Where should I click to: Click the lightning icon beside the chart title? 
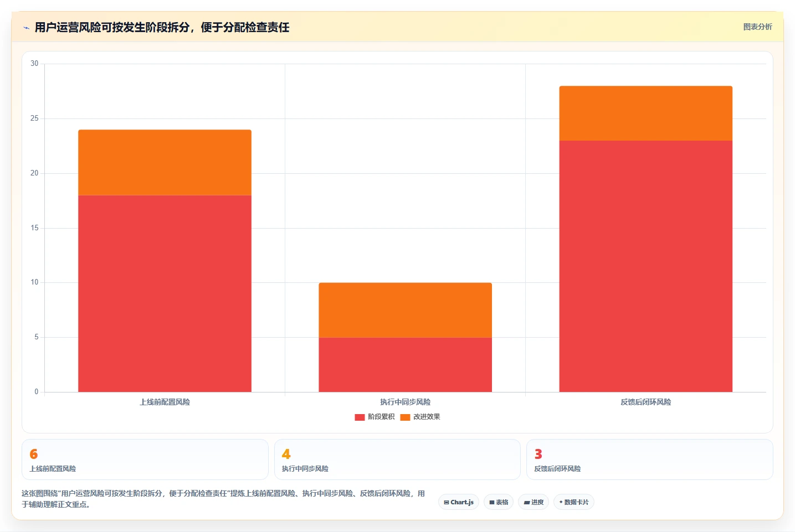tap(26, 28)
